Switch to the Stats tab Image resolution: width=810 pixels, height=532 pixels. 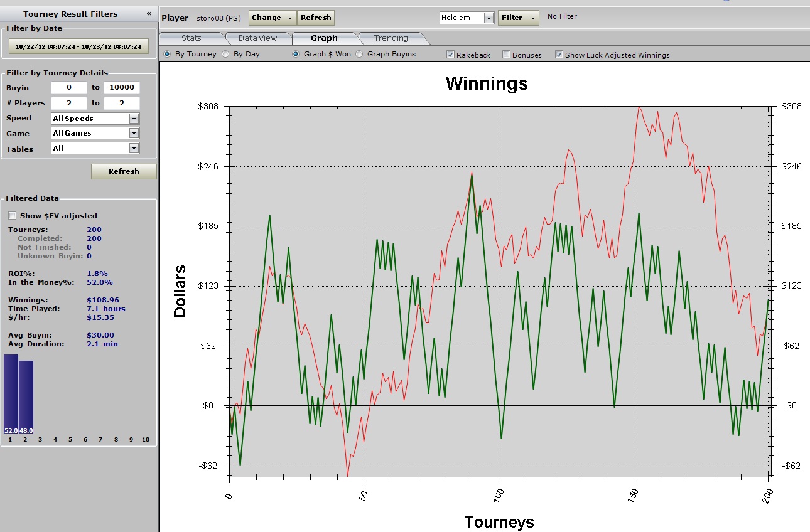coord(191,38)
